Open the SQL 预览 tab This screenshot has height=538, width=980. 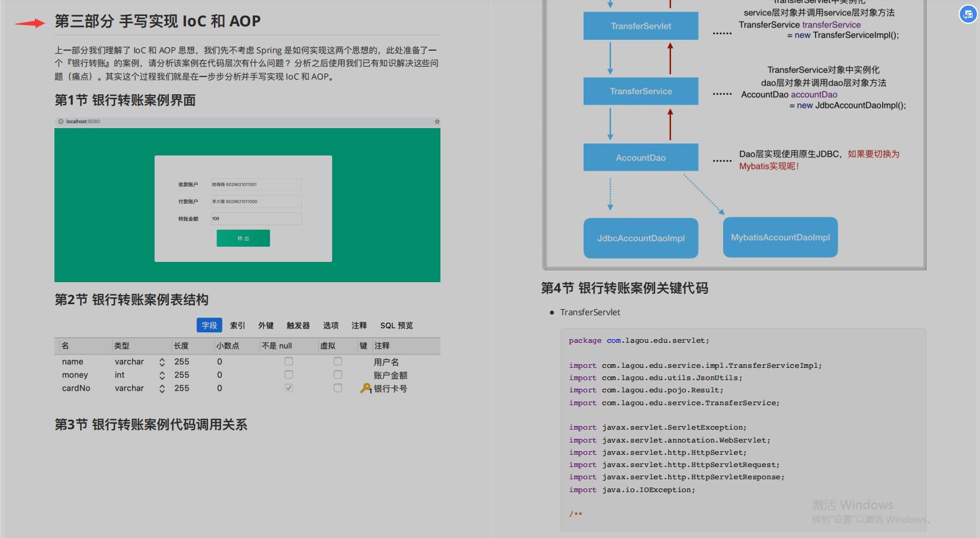pyautogui.click(x=396, y=326)
